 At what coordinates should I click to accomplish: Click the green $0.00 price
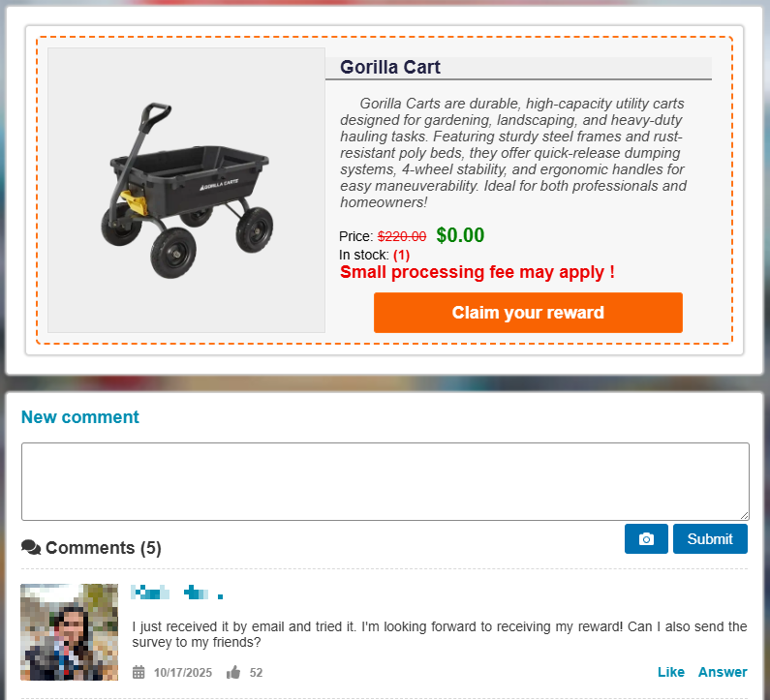pyautogui.click(x=460, y=235)
